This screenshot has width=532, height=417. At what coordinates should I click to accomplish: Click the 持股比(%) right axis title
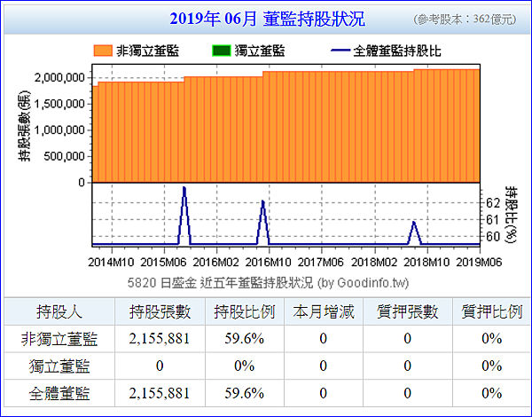click(511, 215)
